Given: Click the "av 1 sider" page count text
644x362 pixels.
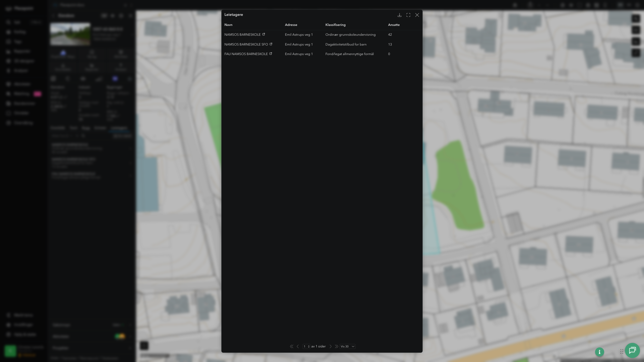Looking at the screenshot, I should [318, 346].
